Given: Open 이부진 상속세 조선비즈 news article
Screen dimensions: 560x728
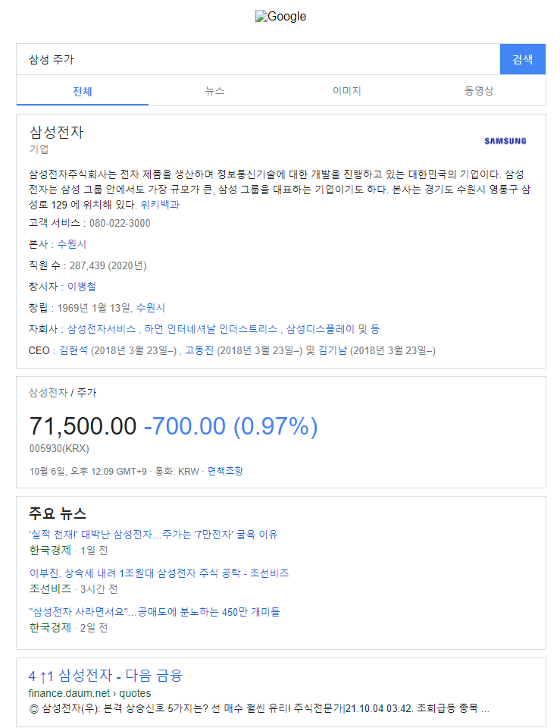Looking at the screenshot, I should point(158,573).
